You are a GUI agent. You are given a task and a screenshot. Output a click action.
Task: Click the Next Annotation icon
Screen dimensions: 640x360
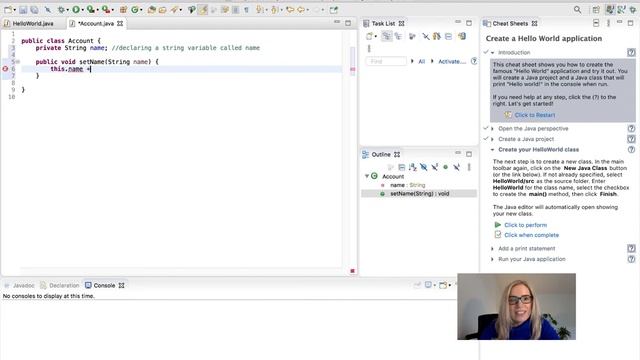click(x=260, y=9)
